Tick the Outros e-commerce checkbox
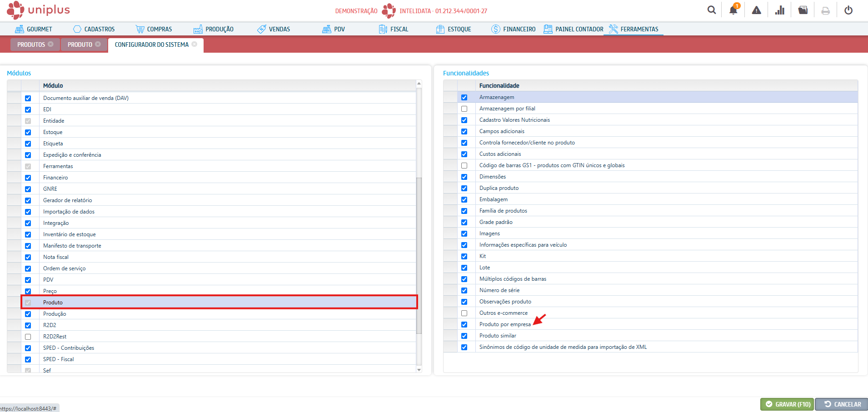This screenshot has height=412, width=868. point(464,313)
